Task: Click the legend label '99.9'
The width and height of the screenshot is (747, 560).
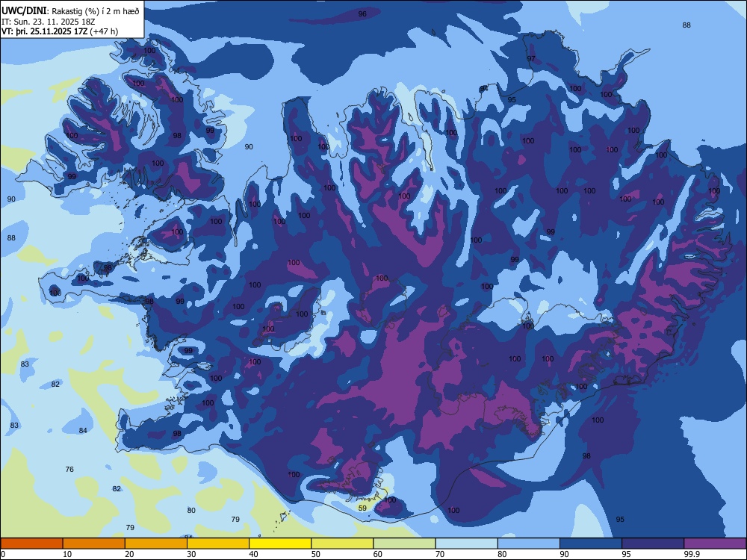Action: click(x=692, y=554)
